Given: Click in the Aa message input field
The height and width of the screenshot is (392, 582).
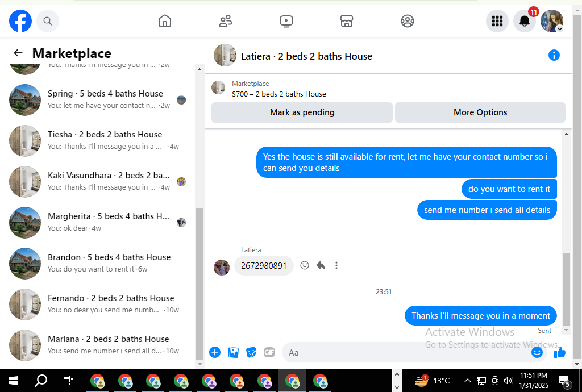Looking at the screenshot, I should [x=408, y=352].
